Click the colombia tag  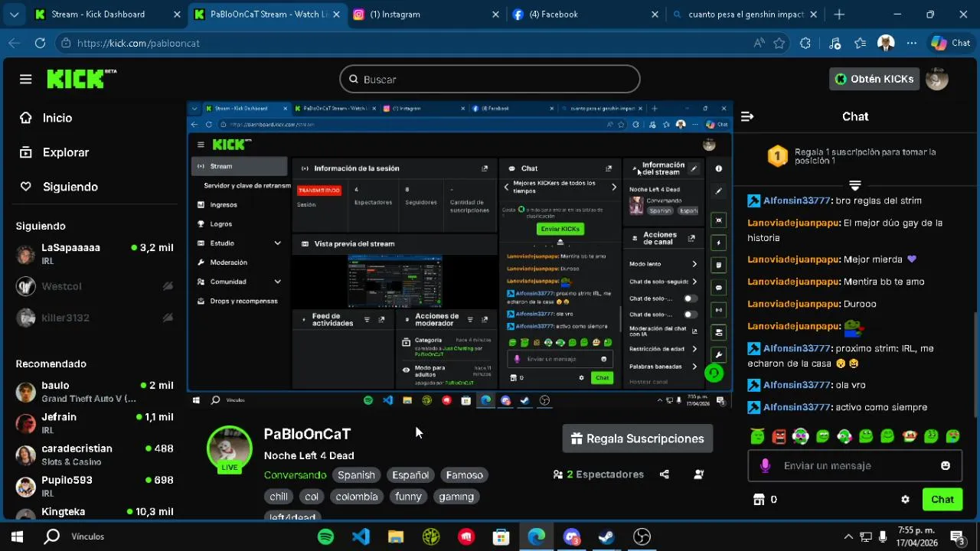356,497
